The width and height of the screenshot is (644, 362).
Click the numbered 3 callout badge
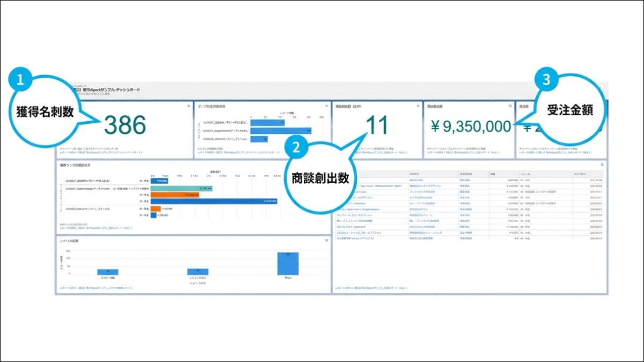(x=546, y=80)
